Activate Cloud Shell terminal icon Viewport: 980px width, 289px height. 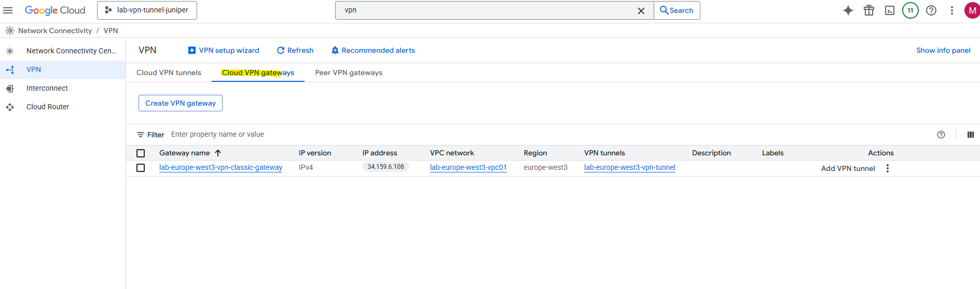coord(890,10)
